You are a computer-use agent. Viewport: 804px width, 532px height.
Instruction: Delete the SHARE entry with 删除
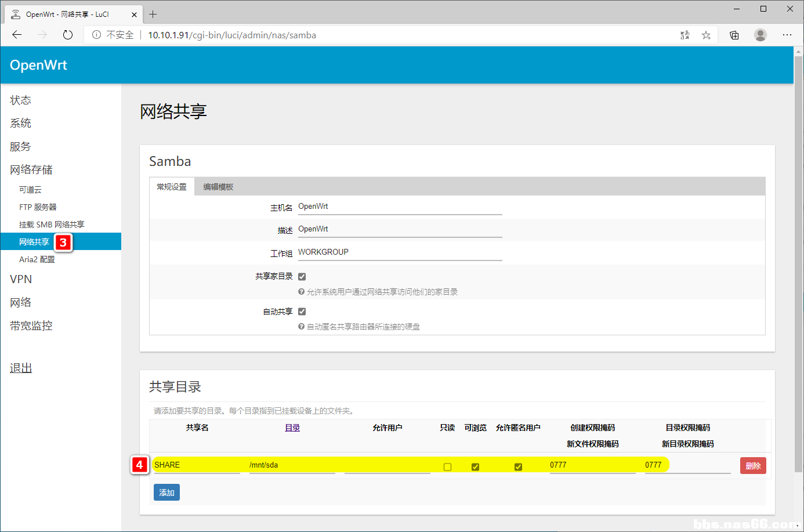tap(753, 466)
